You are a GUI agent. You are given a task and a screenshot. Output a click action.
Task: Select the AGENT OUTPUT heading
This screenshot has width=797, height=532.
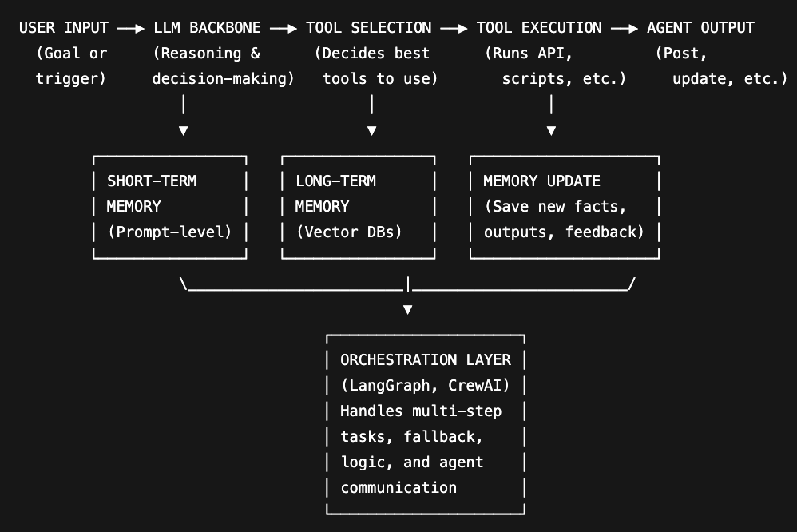[x=700, y=28]
